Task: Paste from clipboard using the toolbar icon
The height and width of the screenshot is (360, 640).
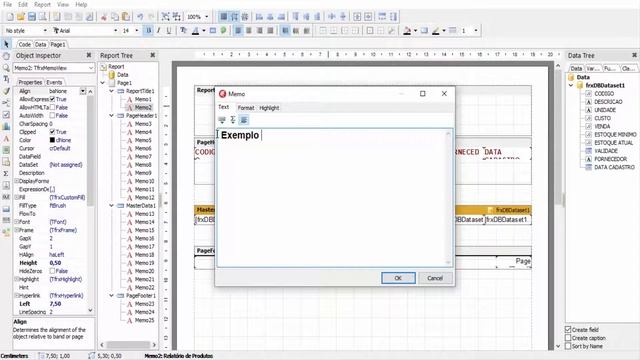Action: [x=126, y=17]
